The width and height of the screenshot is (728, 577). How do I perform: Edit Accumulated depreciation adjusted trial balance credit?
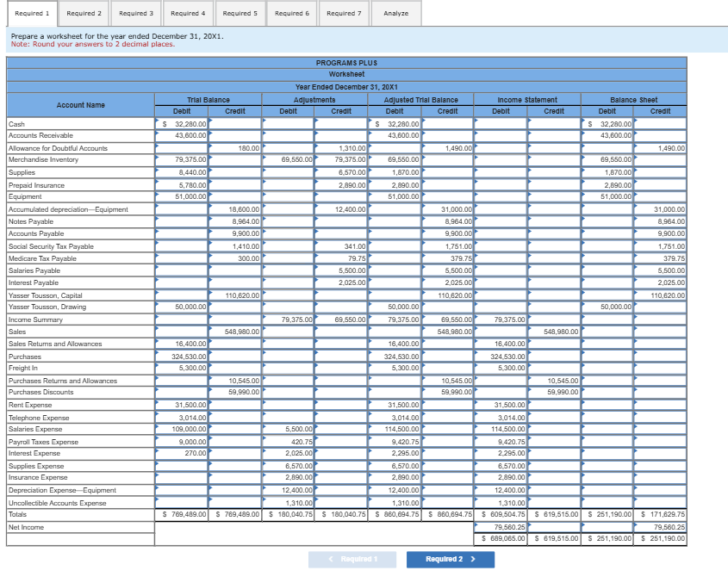click(x=448, y=209)
